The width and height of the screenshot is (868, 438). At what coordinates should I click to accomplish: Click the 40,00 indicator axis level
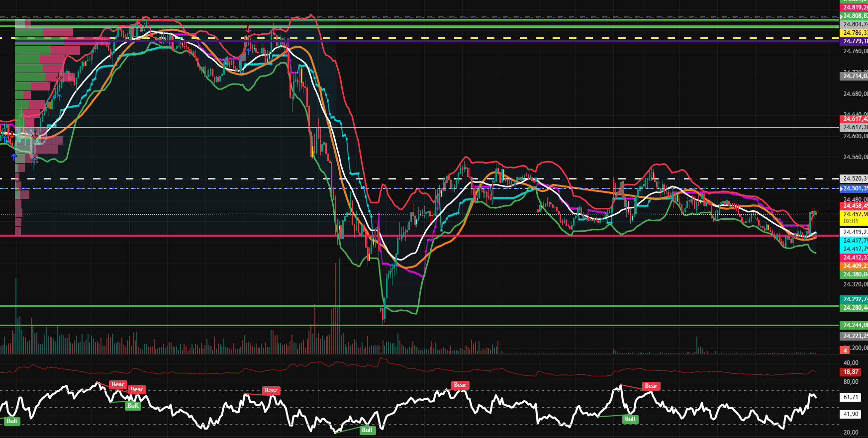pos(851,363)
